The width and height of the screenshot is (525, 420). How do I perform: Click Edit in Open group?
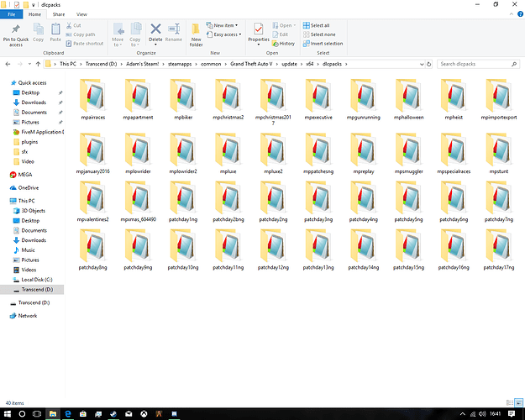(281, 34)
